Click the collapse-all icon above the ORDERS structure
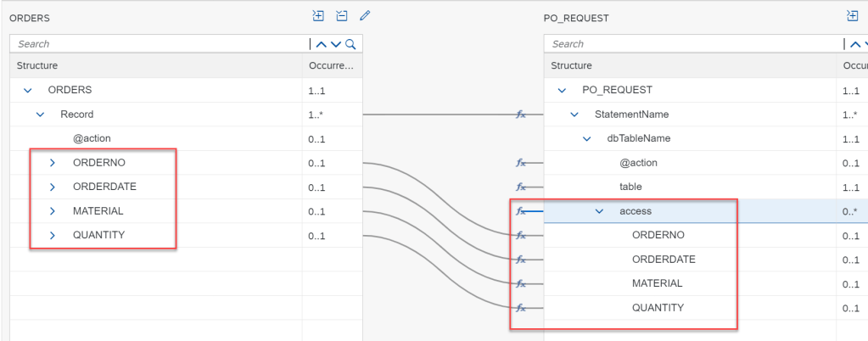 (342, 15)
